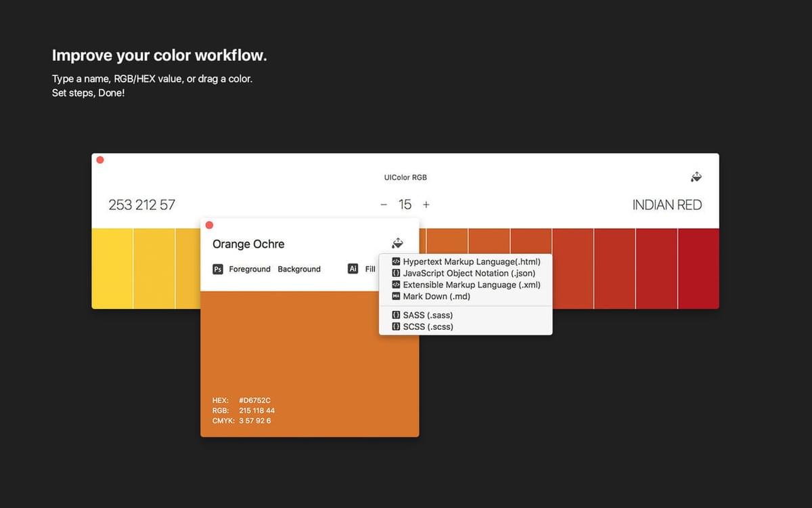Click the end color field INDIAN RED

[x=667, y=205]
